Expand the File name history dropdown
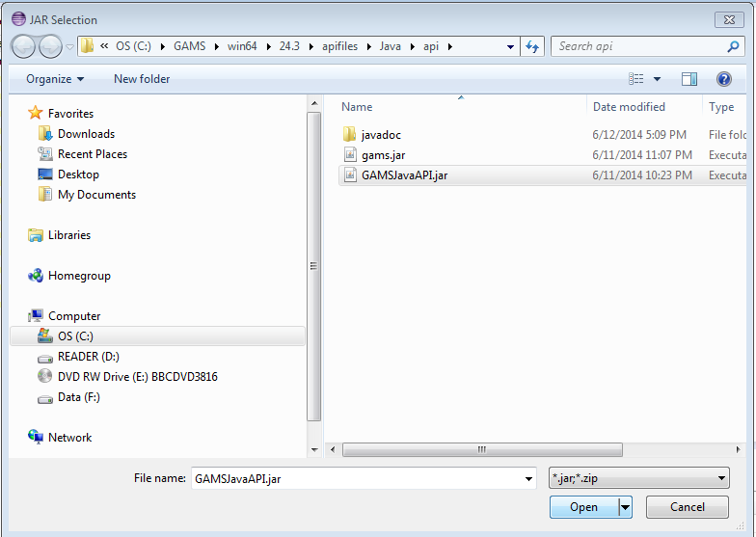 527,478
